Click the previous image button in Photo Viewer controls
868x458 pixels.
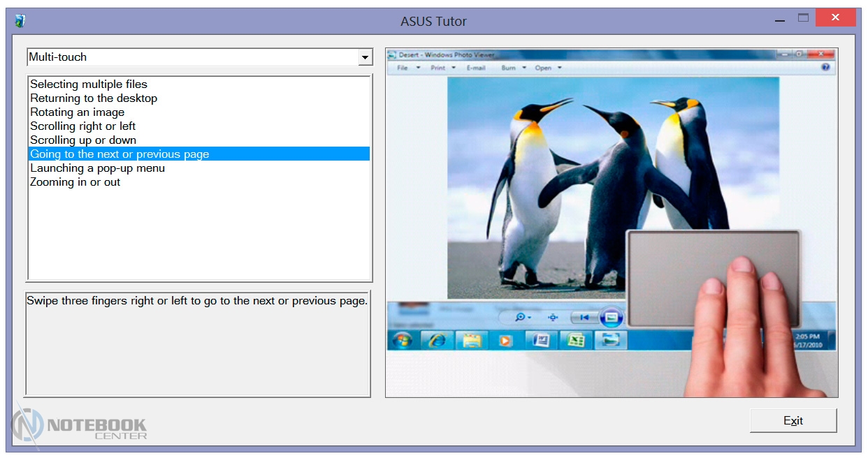584,318
